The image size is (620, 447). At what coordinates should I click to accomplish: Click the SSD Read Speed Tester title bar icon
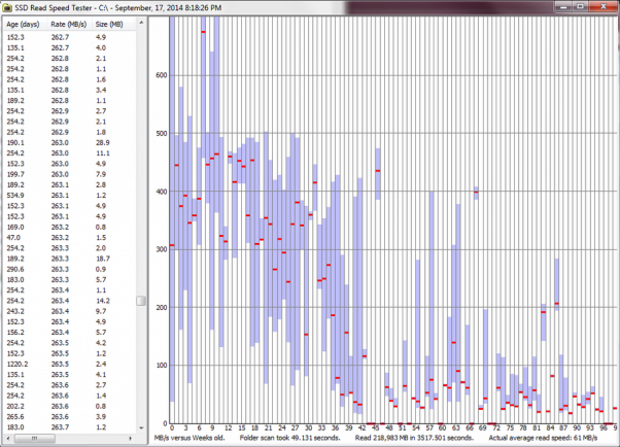tap(10, 7)
